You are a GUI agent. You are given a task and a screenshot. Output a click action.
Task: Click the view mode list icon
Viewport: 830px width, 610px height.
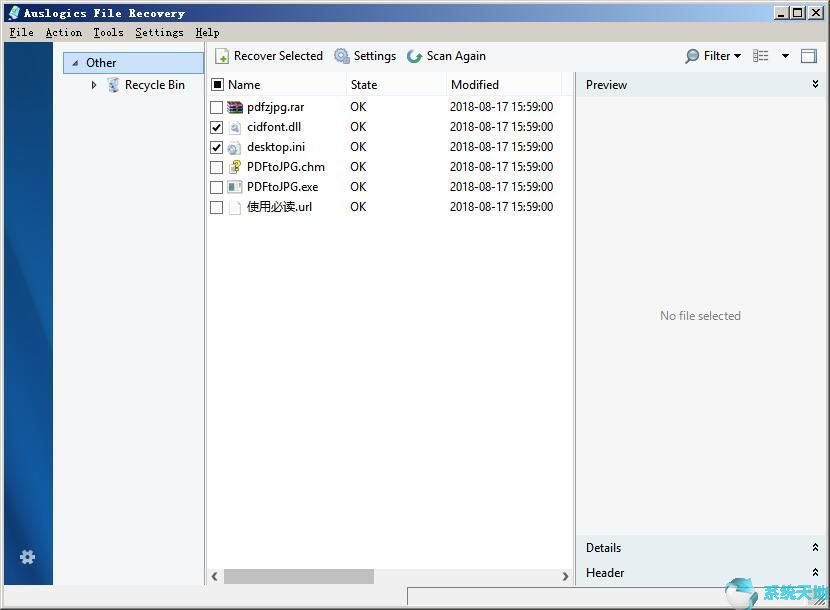[x=760, y=56]
